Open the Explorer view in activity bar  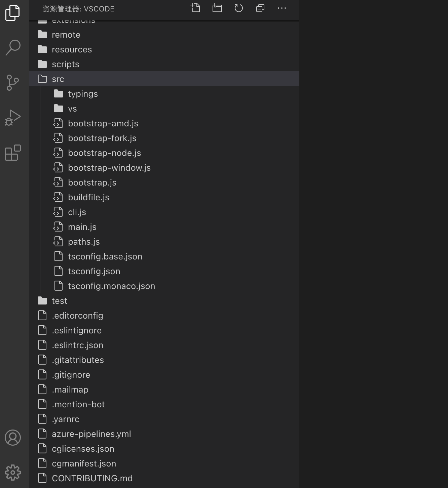click(13, 12)
